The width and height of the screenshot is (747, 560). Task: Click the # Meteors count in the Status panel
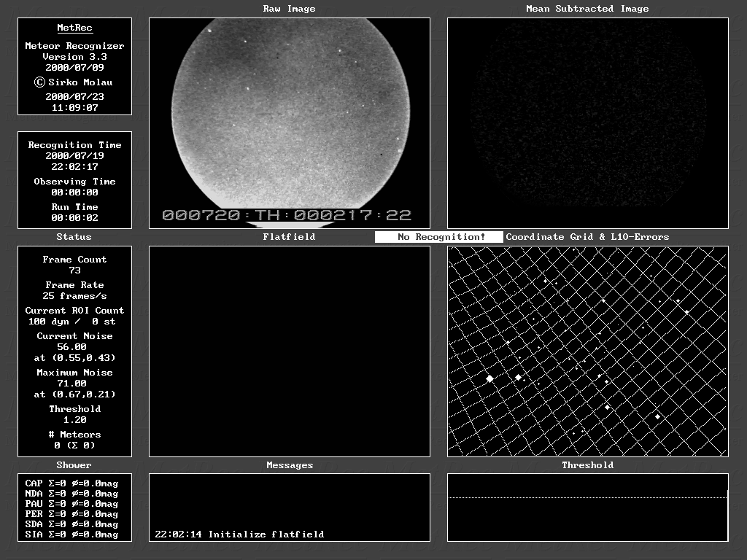click(x=74, y=446)
